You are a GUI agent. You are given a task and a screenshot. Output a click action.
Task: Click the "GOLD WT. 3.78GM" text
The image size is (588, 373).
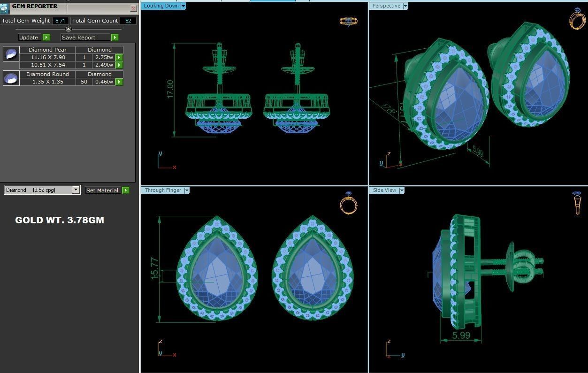[60, 220]
